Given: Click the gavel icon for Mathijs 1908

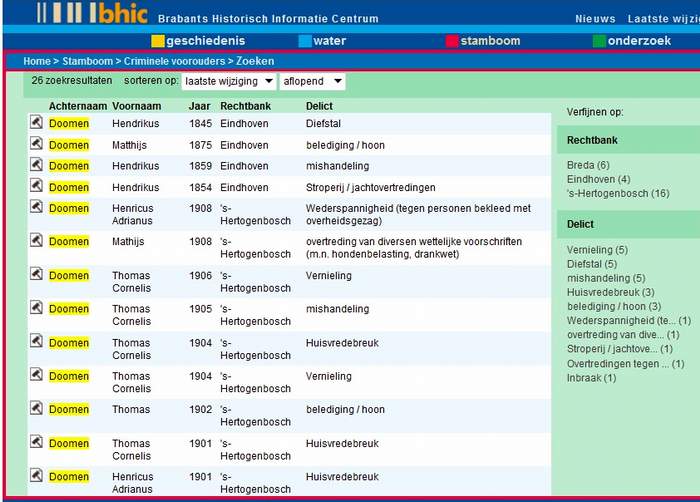Looking at the screenshot, I should pyautogui.click(x=35, y=240).
